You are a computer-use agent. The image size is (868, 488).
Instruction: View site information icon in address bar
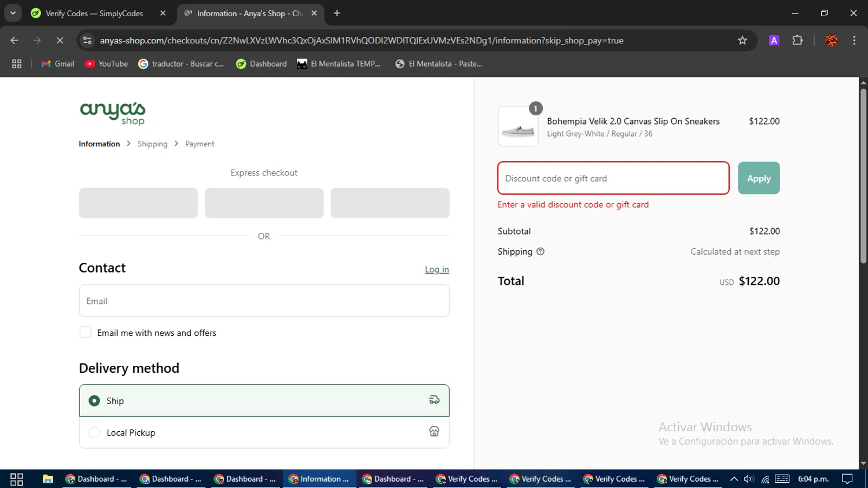[87, 41]
